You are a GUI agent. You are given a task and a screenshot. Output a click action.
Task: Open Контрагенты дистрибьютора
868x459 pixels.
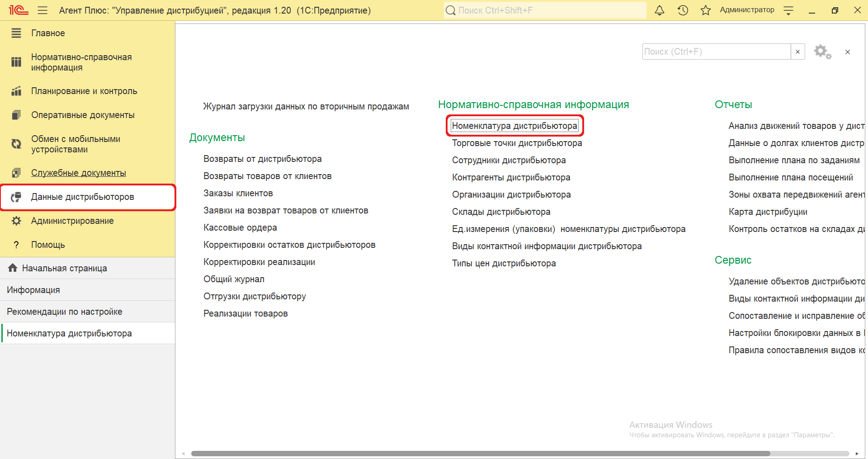click(511, 177)
